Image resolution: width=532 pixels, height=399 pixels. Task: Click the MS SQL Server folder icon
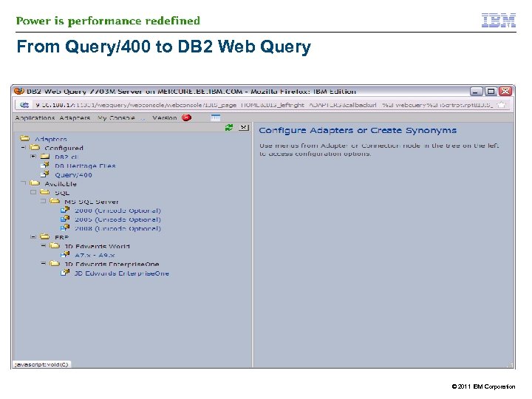55,201
